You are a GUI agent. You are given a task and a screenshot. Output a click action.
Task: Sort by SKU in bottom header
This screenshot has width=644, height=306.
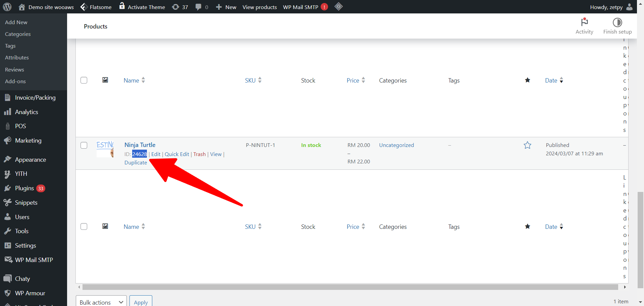click(x=253, y=226)
